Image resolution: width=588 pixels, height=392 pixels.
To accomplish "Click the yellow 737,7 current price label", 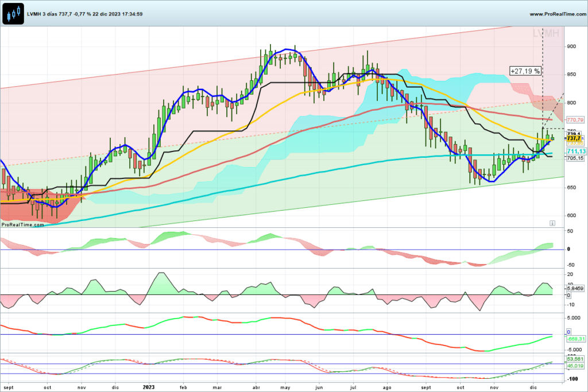I will pyautogui.click(x=574, y=139).
